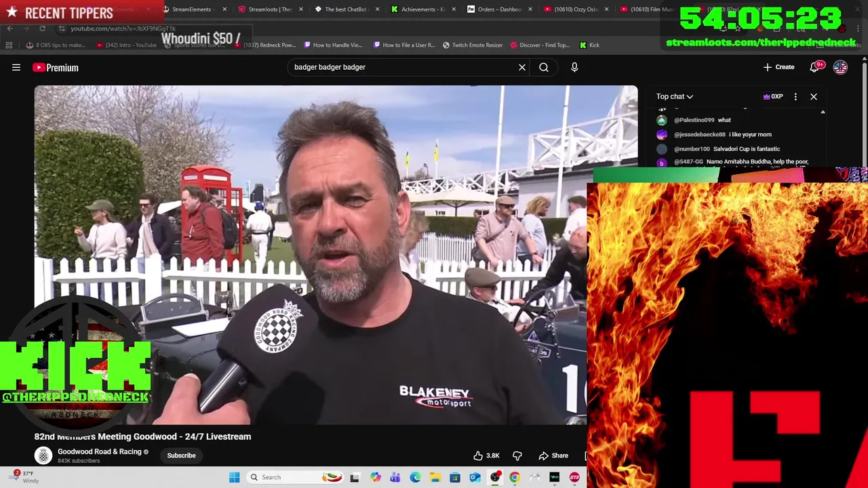Open Google Chrome taskbar icon
This screenshot has width=868, height=488.
(x=515, y=477)
